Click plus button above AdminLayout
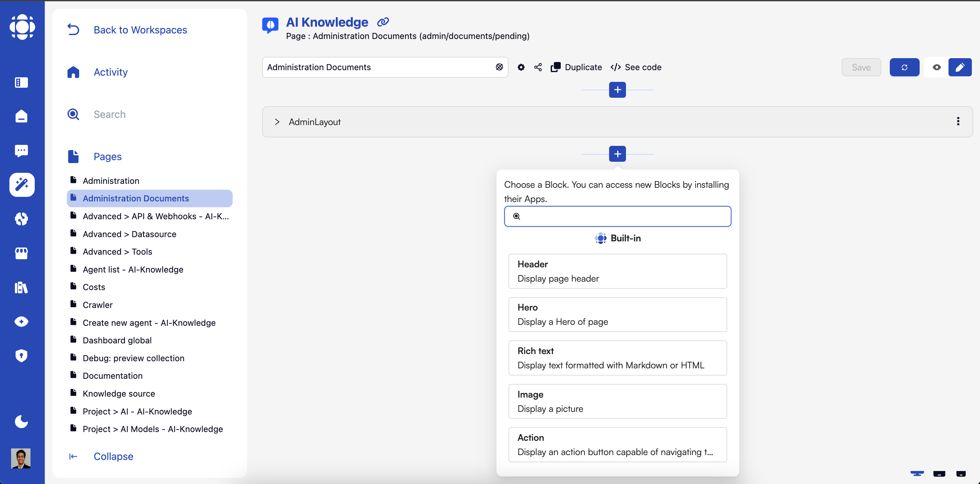The width and height of the screenshot is (980, 484). click(x=617, y=90)
